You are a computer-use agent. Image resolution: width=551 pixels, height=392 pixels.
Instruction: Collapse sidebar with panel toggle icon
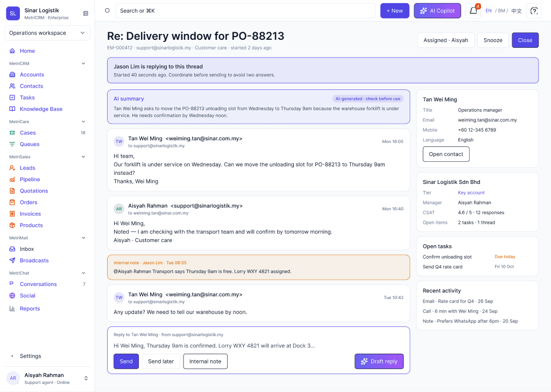(x=86, y=13)
